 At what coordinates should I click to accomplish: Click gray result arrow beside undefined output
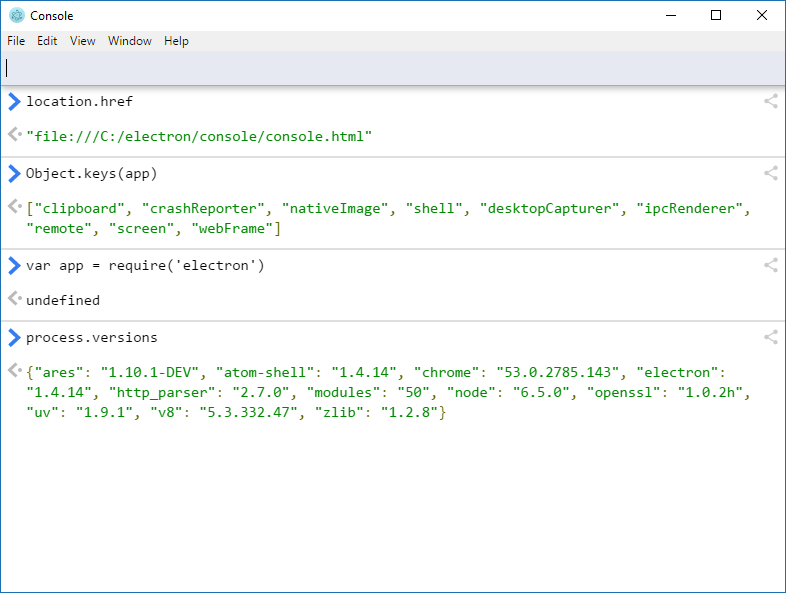(13, 299)
